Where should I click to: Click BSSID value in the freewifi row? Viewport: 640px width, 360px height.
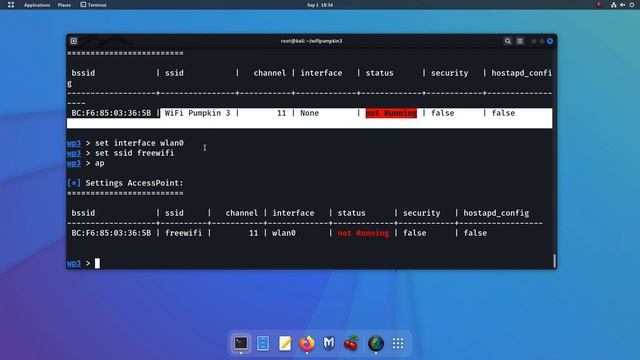111,233
